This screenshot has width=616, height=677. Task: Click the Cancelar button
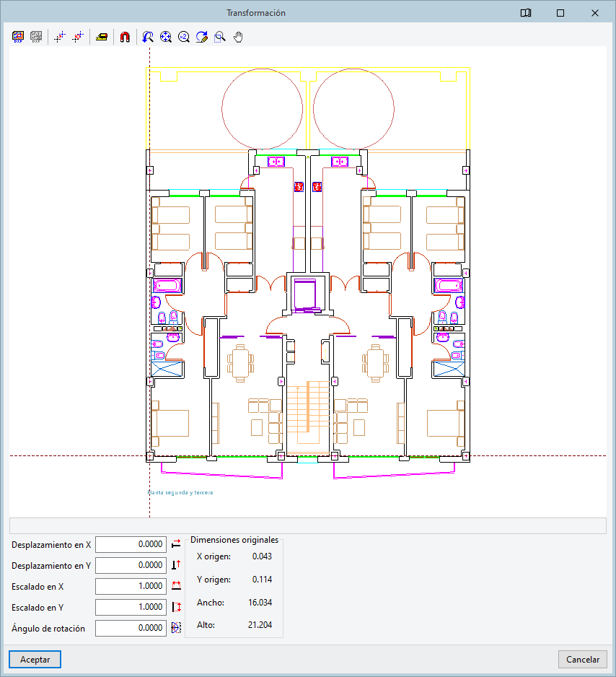[x=582, y=659]
